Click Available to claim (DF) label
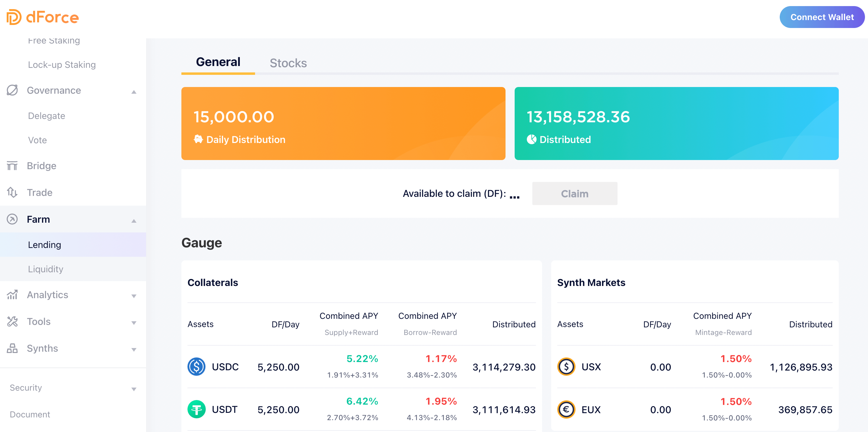This screenshot has height=432, width=868. tap(454, 193)
